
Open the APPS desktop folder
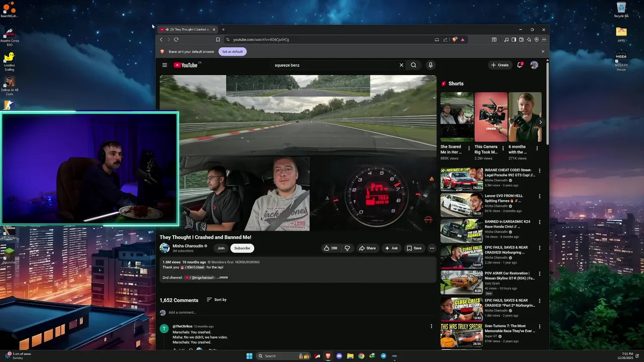tap(621, 34)
